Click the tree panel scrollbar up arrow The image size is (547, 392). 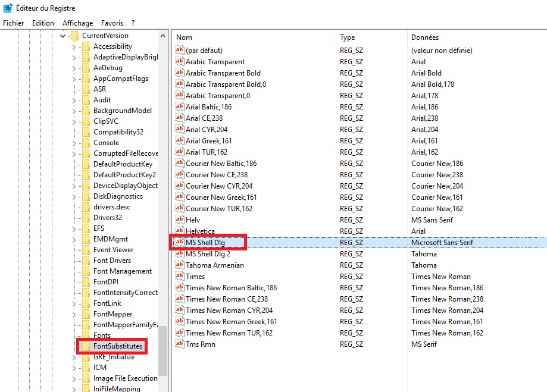tap(162, 36)
